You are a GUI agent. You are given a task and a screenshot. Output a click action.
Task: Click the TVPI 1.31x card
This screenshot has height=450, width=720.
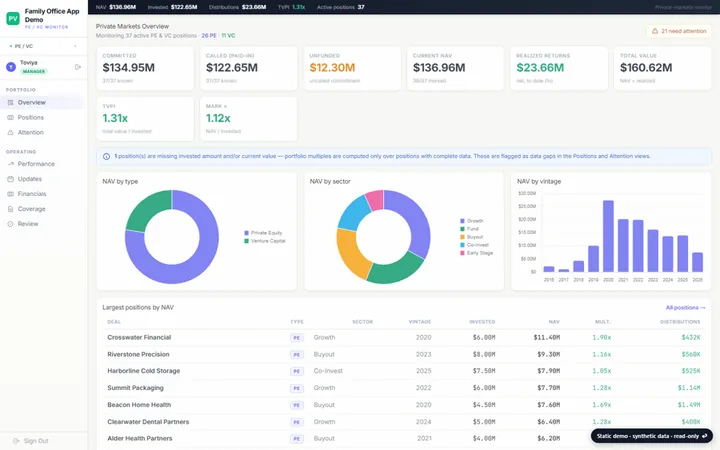145,119
